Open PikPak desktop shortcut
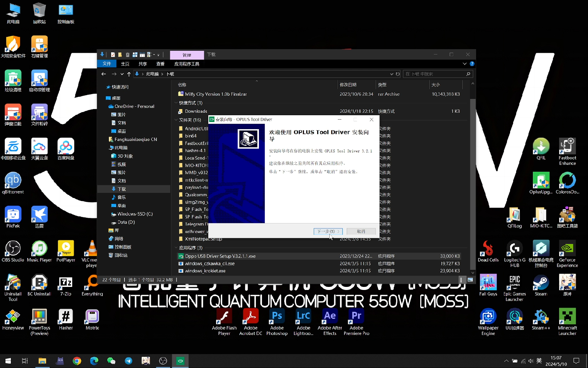The width and height of the screenshot is (588, 368). point(13,217)
